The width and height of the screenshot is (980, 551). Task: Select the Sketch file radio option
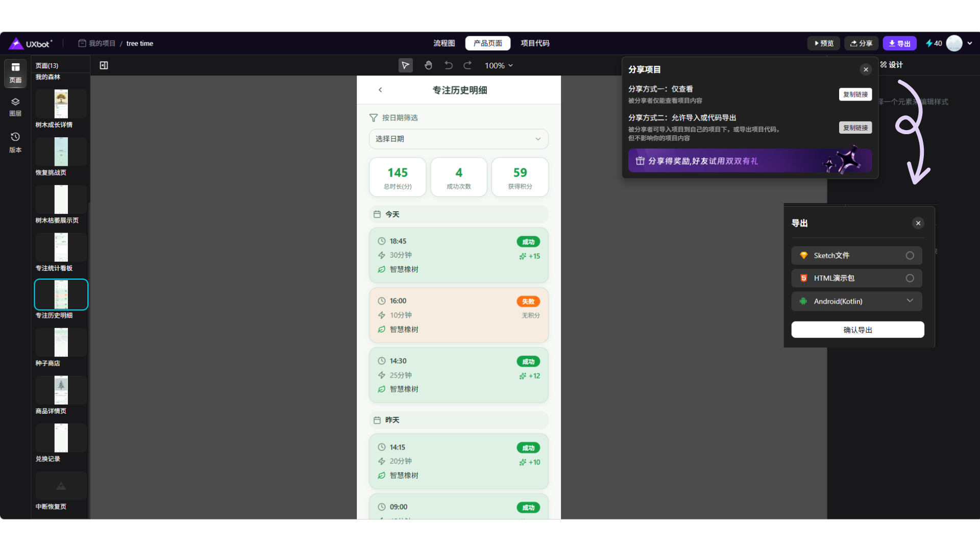point(910,256)
